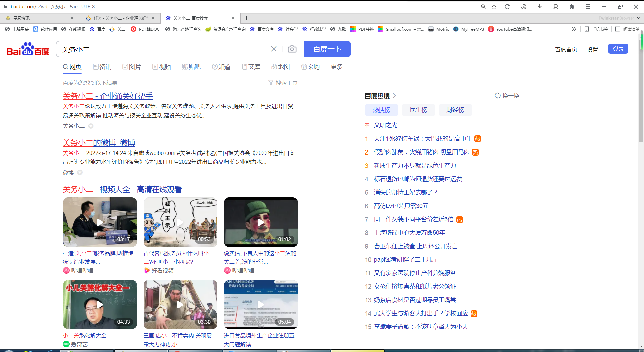Screen dimensions: 644x352
Task: Play the 01:02 animated character video thumbnail
Action: (261, 222)
